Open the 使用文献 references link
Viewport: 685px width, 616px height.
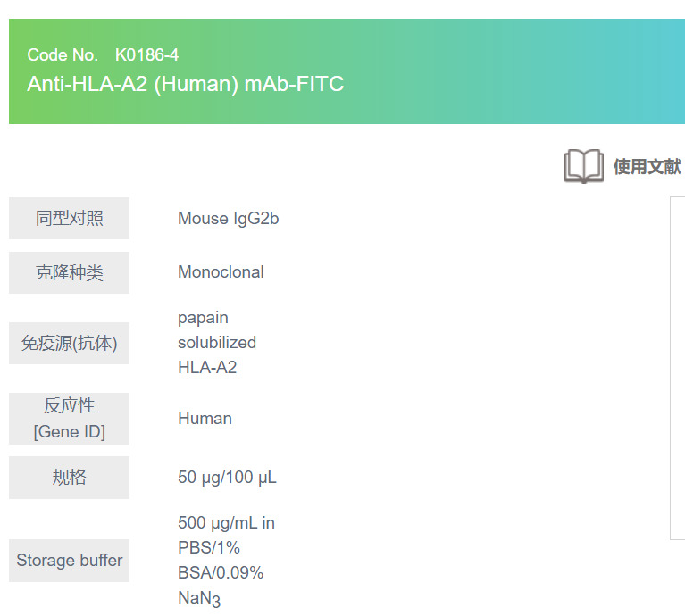click(647, 166)
